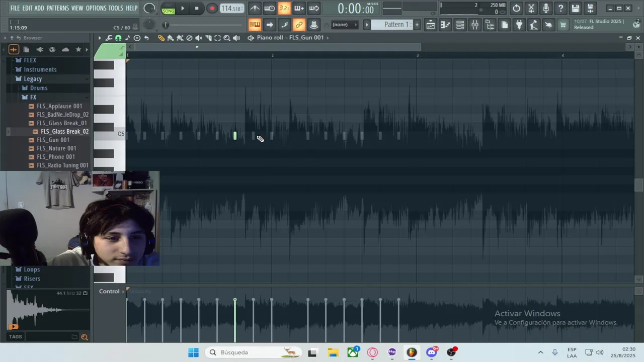This screenshot has height=362, width=644.
Task: Click browser search magnifier icon near TAGS
Action: click(x=84, y=337)
